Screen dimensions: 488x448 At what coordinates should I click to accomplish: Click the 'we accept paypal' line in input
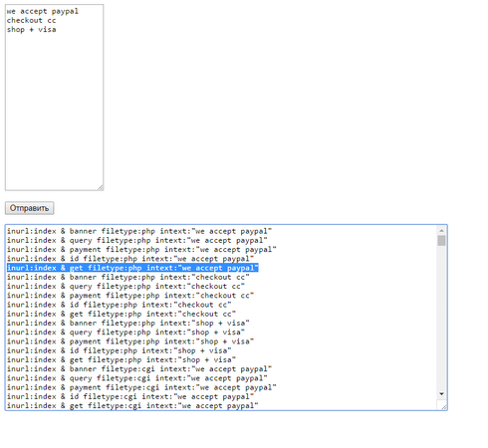click(x=43, y=11)
